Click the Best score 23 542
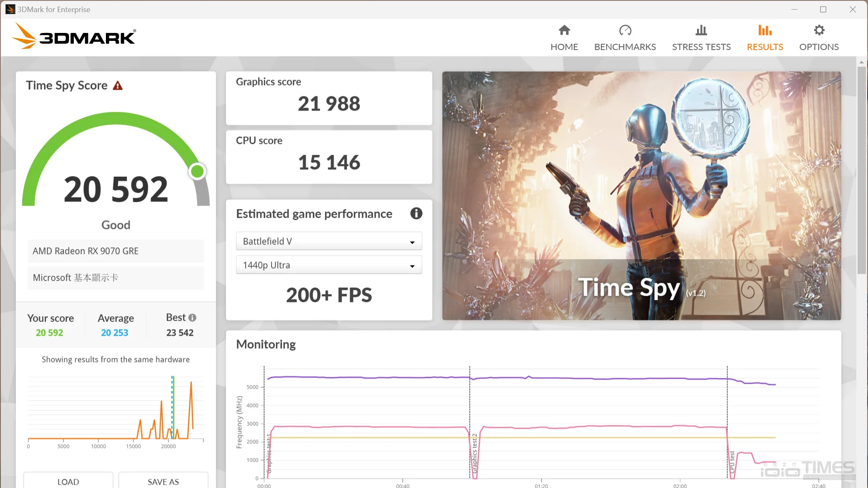The image size is (868, 488). pyautogui.click(x=180, y=332)
